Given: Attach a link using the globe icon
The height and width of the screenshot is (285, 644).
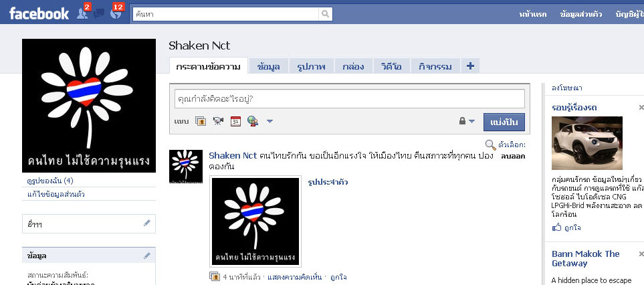Looking at the screenshot, I should (x=253, y=121).
